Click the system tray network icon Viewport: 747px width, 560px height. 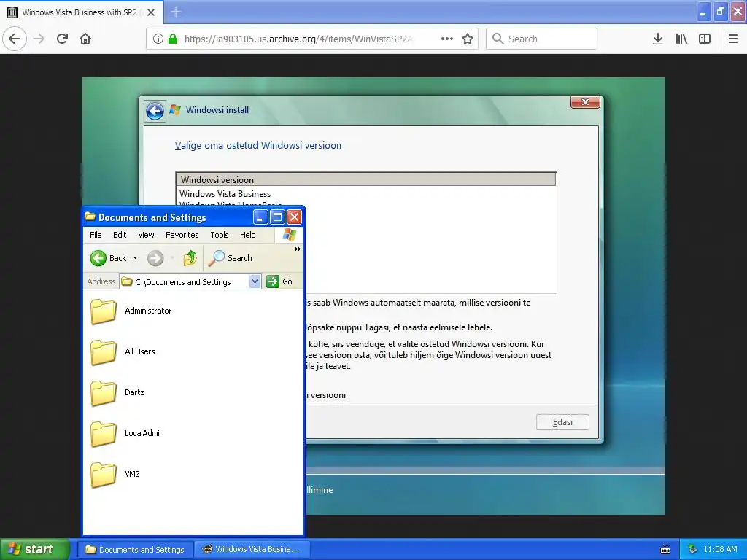[693, 550]
